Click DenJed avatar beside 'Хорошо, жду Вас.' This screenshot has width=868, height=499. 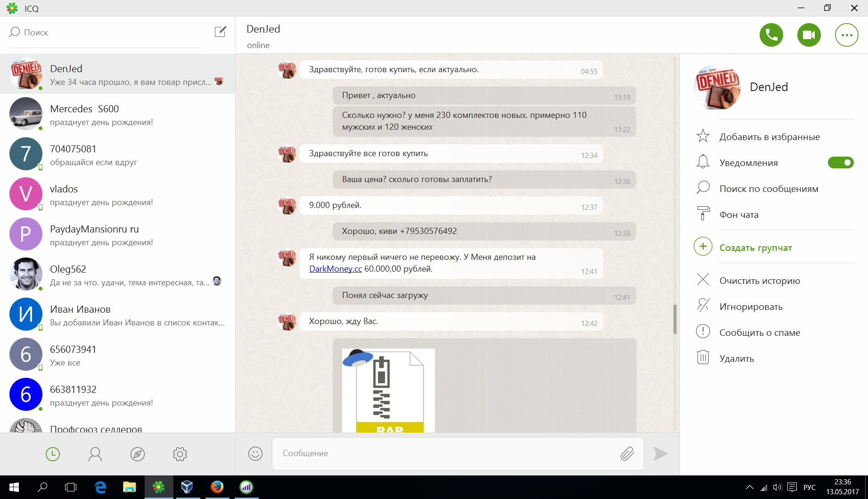pyautogui.click(x=287, y=321)
